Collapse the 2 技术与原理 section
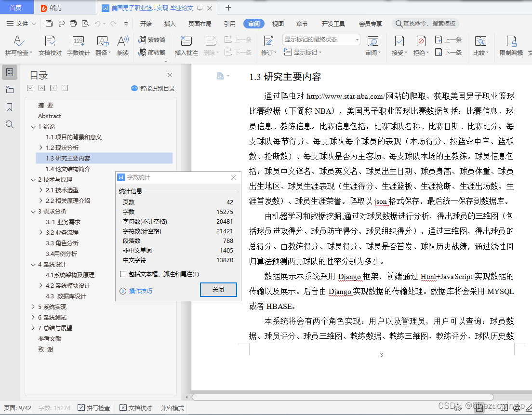Screen dimensions: 532x415 [33, 180]
